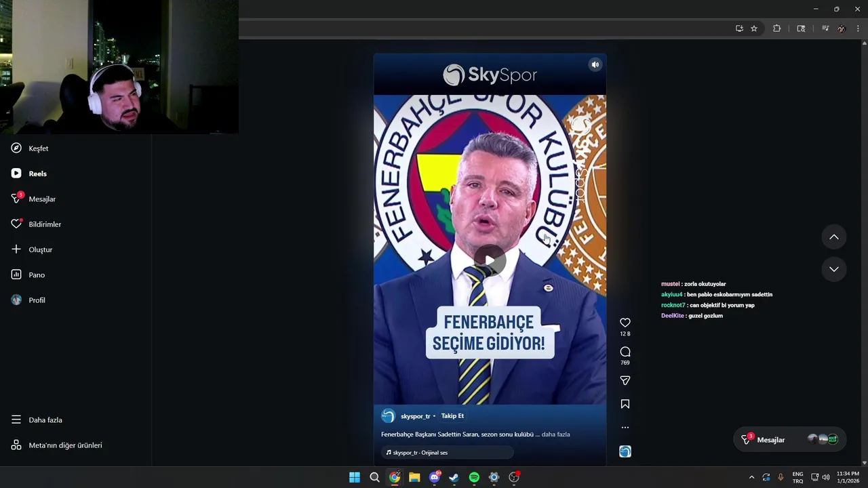The width and height of the screenshot is (868, 488).
Task: Go to next reel with down arrow
Action: (x=834, y=269)
